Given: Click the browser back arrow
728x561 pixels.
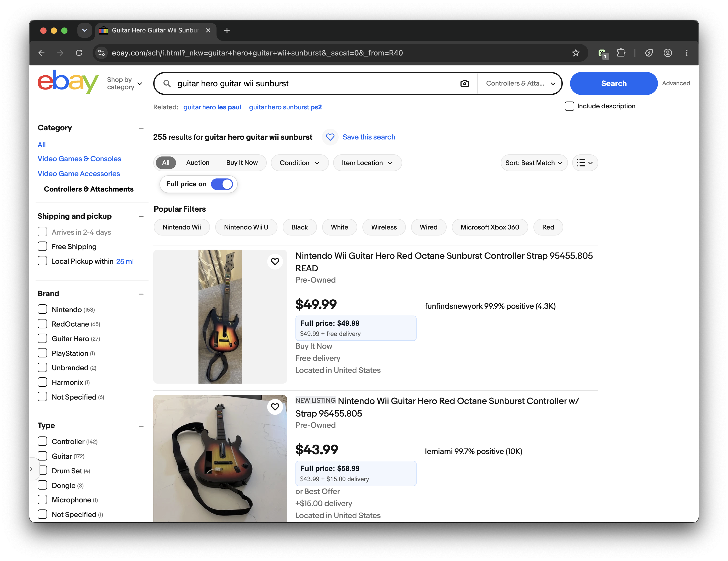Looking at the screenshot, I should 41,53.
